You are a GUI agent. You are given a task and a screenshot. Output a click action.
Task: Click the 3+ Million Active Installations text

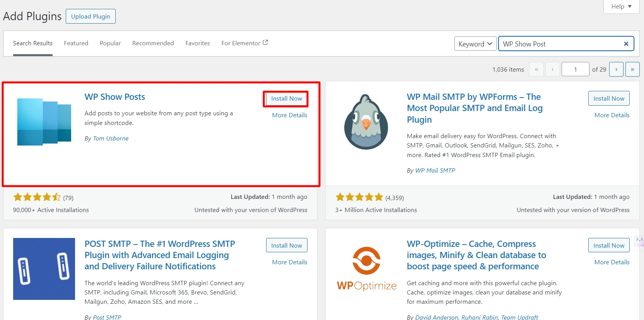point(376,210)
